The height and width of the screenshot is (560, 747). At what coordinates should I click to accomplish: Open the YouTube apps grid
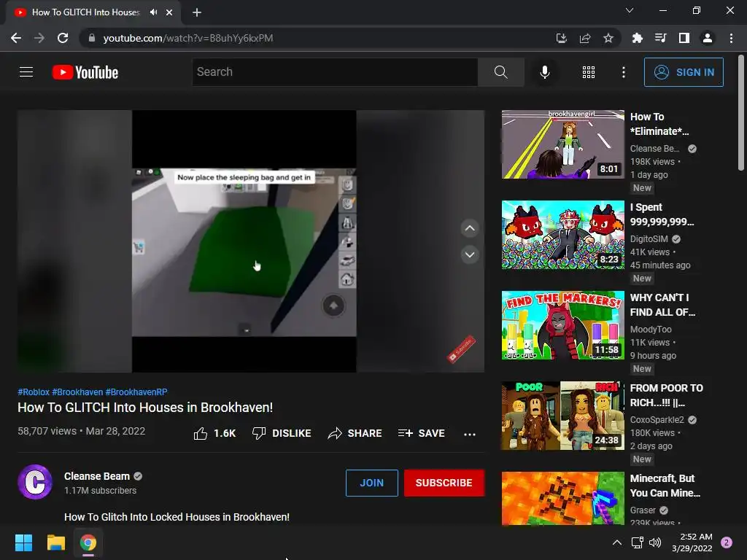589,72
